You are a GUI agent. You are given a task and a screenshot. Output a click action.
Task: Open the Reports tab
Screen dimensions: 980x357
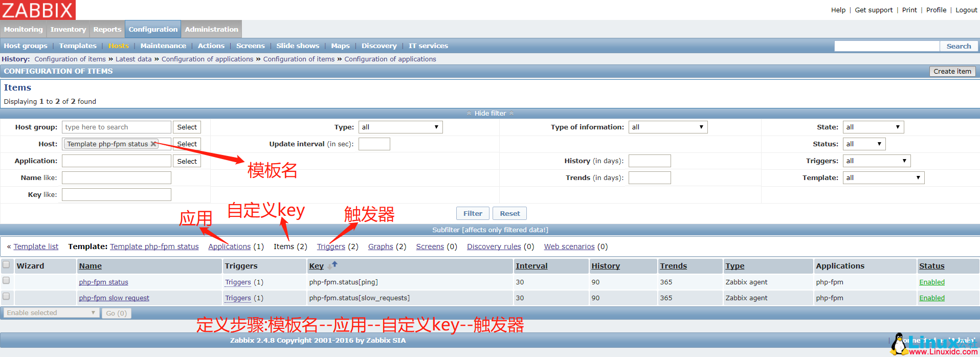point(107,29)
